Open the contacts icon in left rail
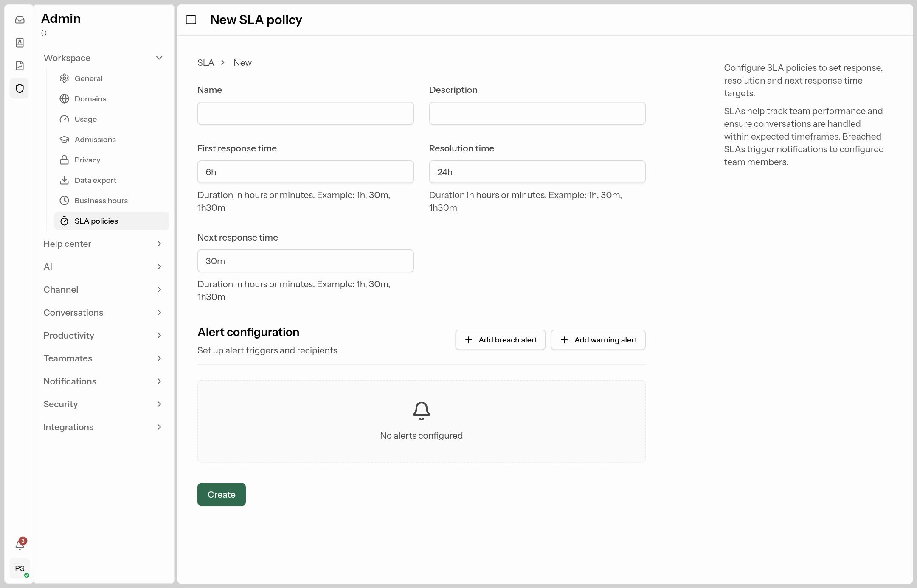This screenshot has width=917, height=588. (x=20, y=42)
